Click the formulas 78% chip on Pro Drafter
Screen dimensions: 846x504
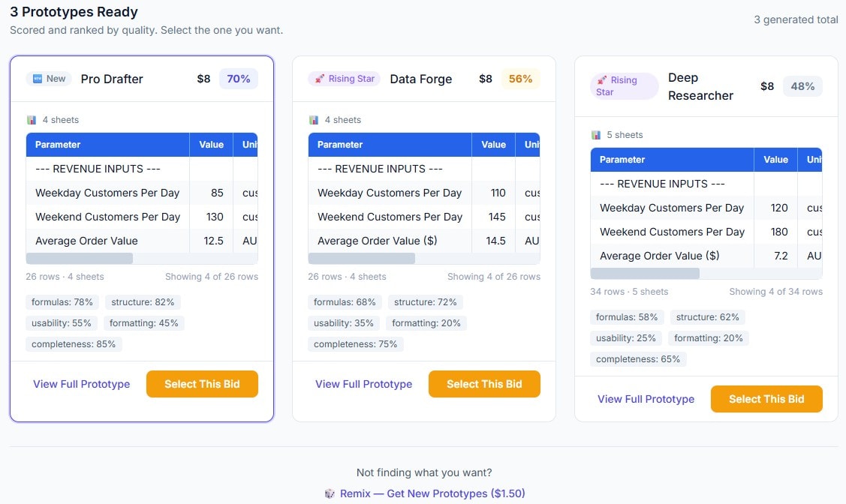pyautogui.click(x=62, y=301)
